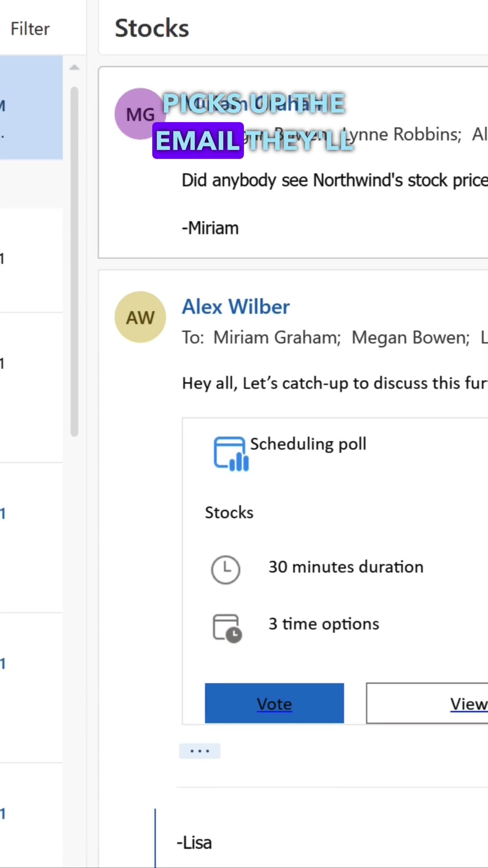
Task: Select the highlighted message in the list
Action: pos(31,107)
